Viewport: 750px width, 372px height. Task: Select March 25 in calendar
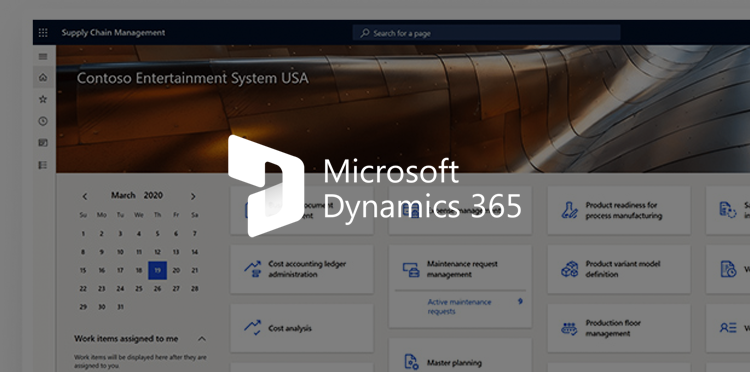(x=139, y=288)
